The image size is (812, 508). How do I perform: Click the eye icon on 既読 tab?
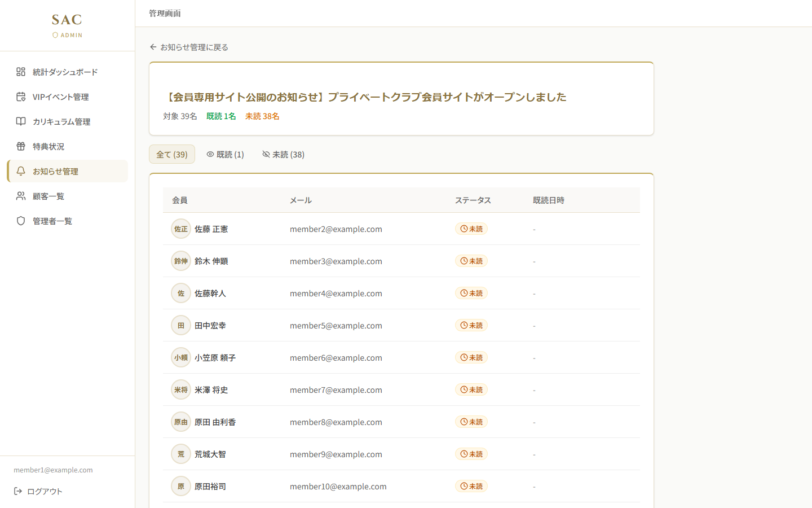tap(210, 154)
